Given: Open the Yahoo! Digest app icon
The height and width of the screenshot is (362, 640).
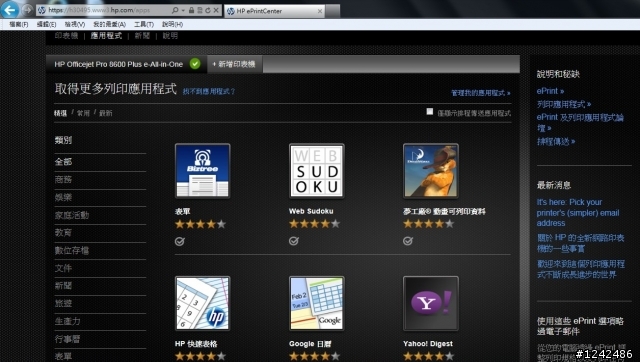Looking at the screenshot, I should (x=431, y=303).
